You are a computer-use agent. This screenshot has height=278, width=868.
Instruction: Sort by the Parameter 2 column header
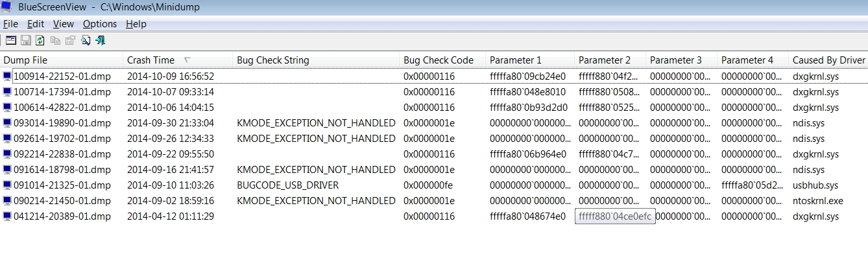click(x=610, y=60)
